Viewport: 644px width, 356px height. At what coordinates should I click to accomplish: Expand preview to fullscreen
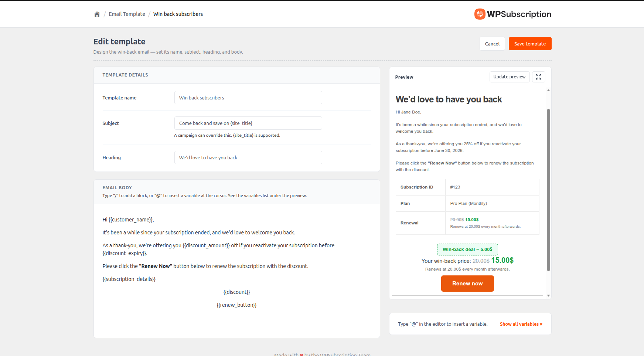point(538,77)
